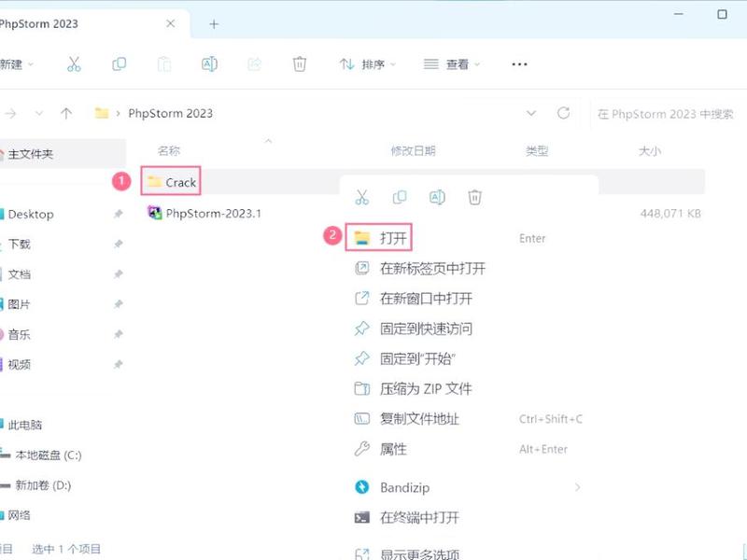Unpin 下载 using its pin icon
747x560 pixels.
(x=118, y=245)
